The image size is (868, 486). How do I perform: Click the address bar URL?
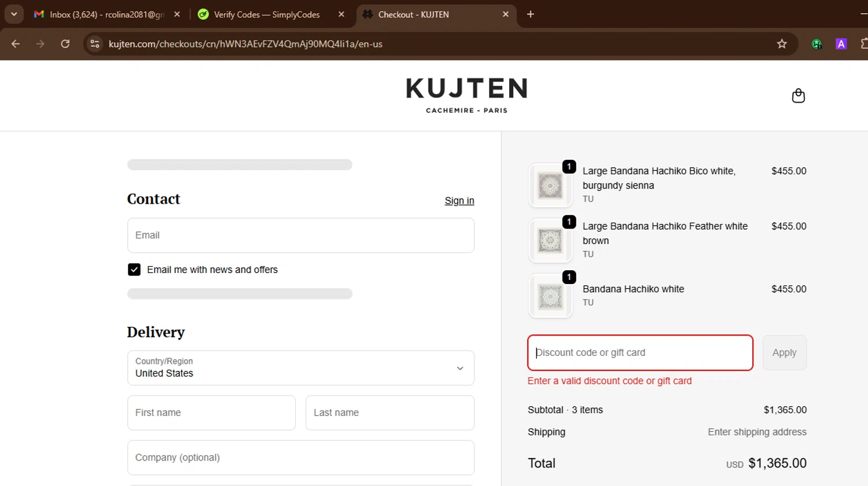[x=245, y=44]
